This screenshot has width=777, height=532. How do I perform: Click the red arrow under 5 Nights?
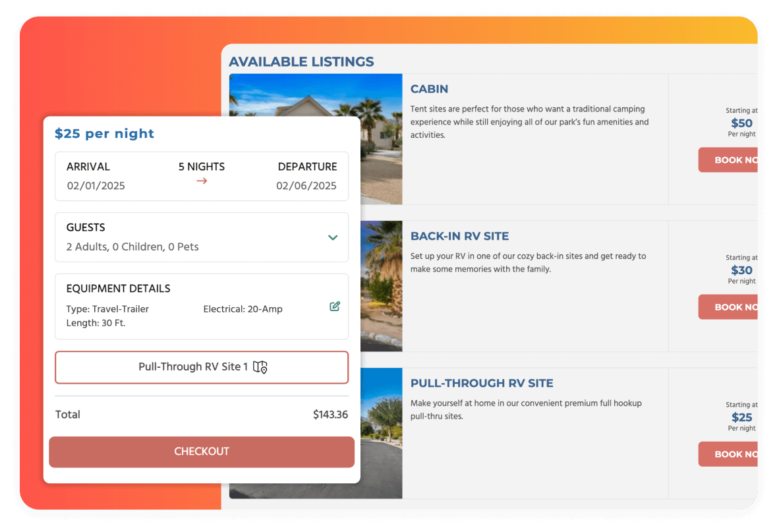[x=202, y=181]
